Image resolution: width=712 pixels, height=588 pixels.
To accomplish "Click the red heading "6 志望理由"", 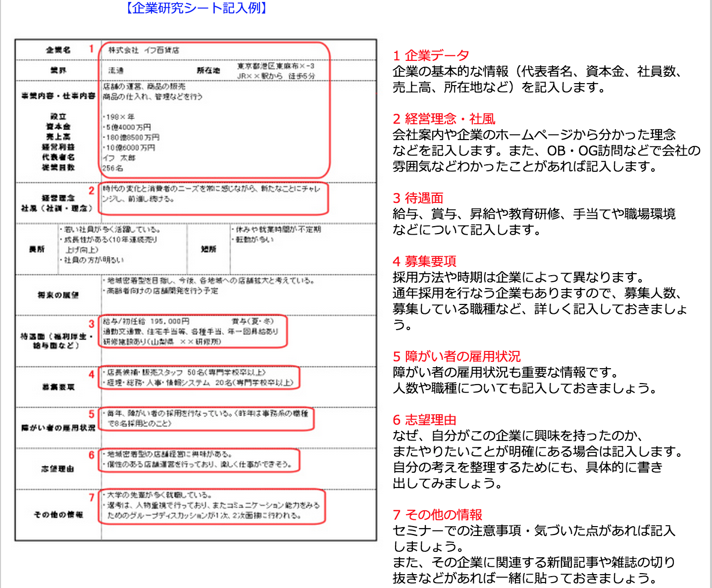I will tap(424, 420).
